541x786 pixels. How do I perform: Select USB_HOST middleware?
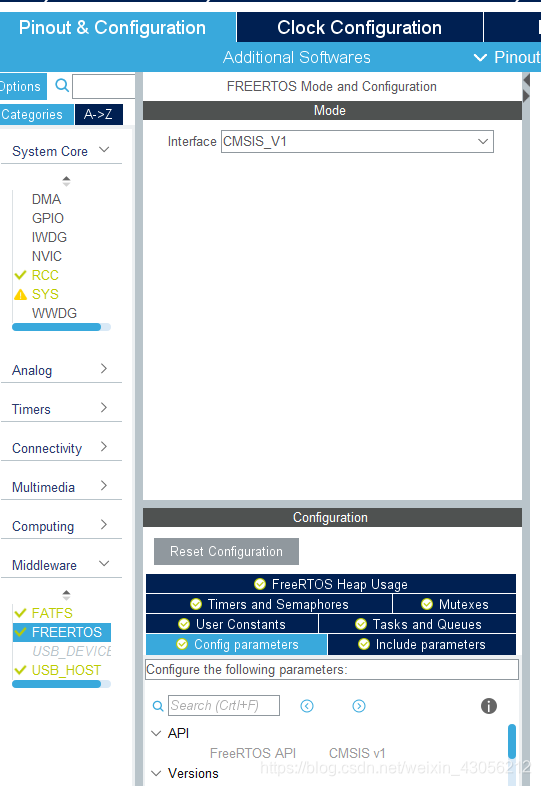66,670
